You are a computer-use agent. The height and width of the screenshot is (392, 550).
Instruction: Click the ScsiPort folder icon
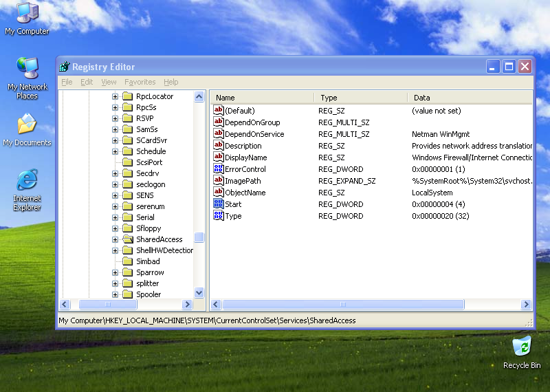[128, 162]
